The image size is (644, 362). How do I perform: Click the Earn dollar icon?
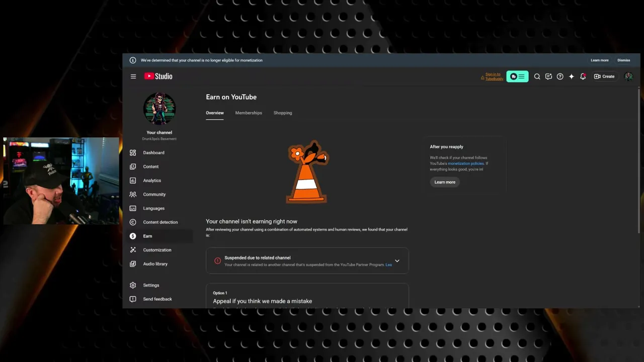[x=133, y=236]
